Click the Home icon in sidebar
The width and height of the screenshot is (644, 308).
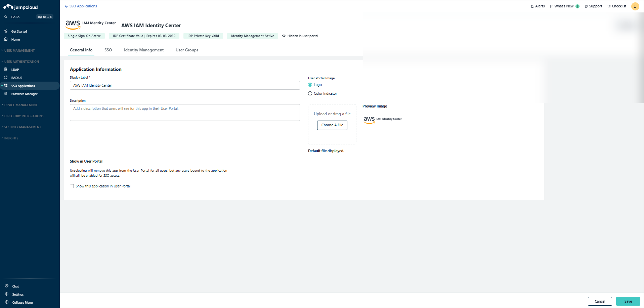click(6, 39)
